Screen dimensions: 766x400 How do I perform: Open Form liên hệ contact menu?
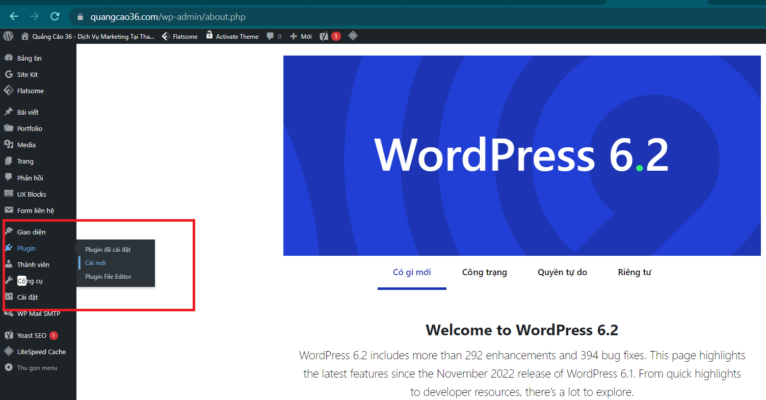(x=38, y=211)
